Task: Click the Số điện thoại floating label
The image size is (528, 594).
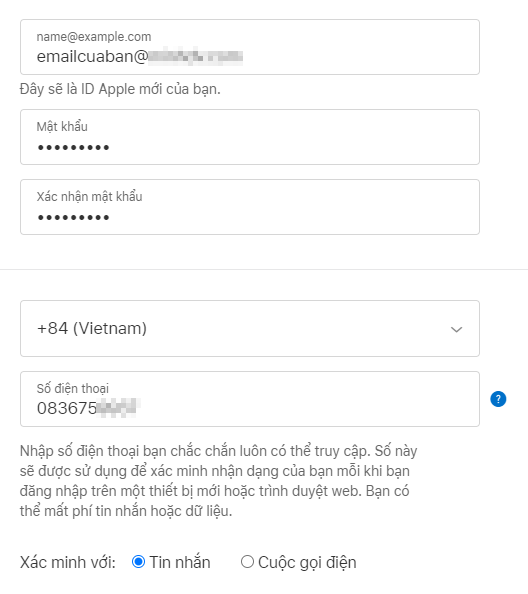Action: coord(72,388)
